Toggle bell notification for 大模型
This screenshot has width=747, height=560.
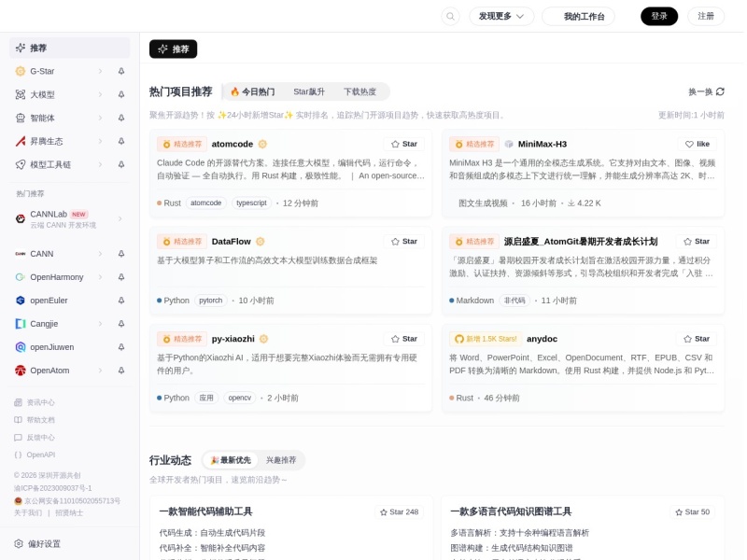(x=121, y=94)
